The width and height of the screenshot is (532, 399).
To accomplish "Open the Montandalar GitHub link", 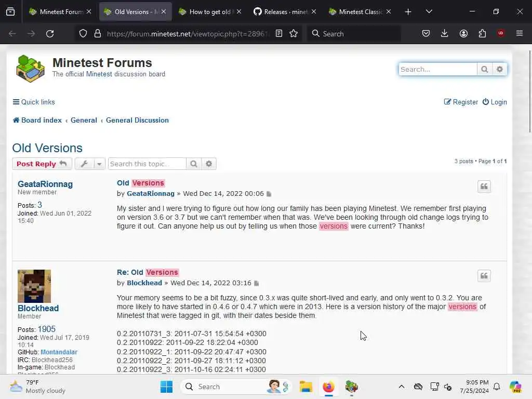I will (x=59, y=352).
